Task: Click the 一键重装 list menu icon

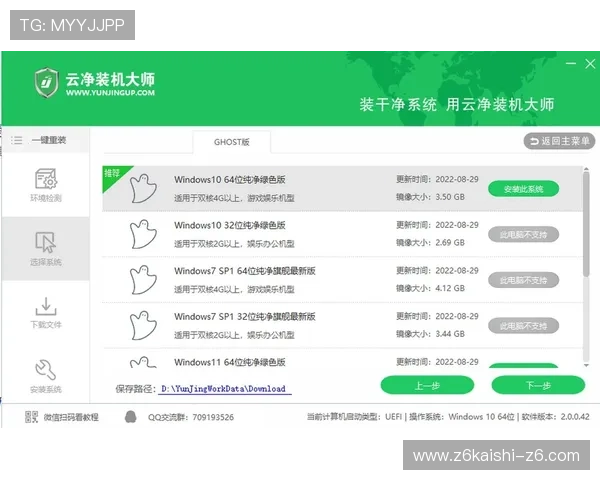Action: 16,140
